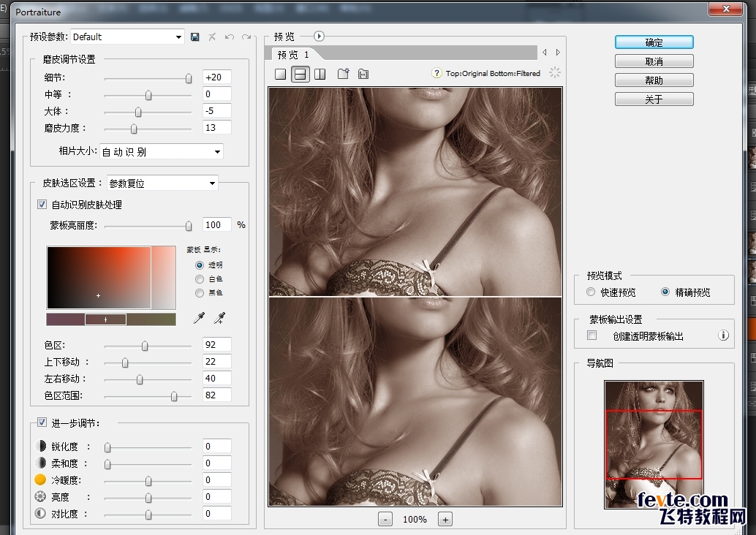Image resolution: width=756 pixels, height=535 pixels.
Task: Switch preview mode to 快速预览
Action: [591, 291]
